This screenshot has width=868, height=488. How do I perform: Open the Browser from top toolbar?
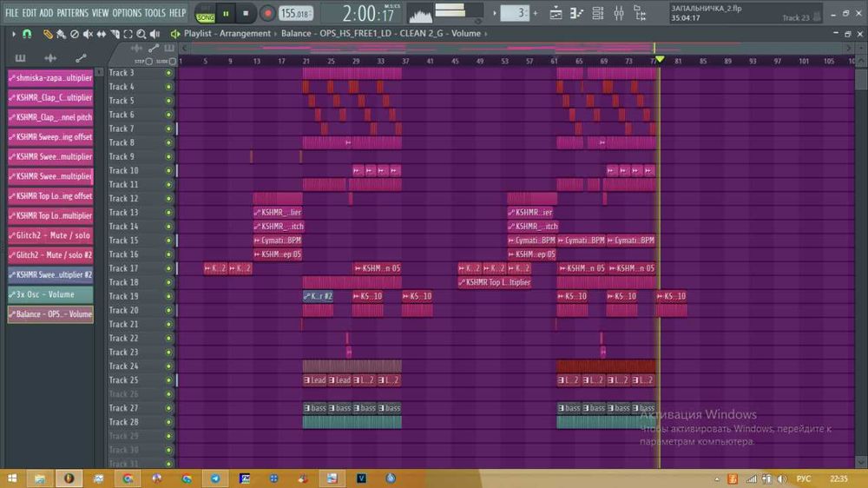640,14
